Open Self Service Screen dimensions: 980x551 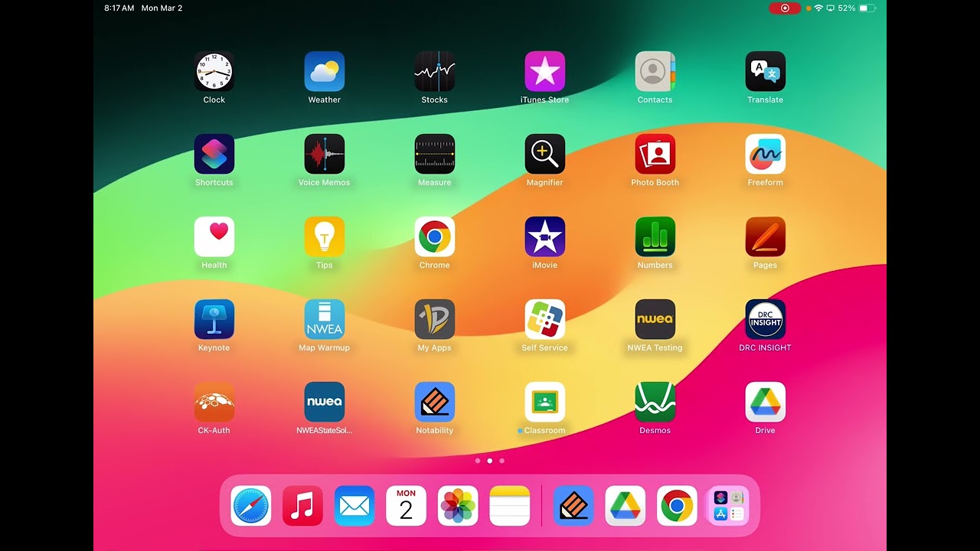[545, 319]
